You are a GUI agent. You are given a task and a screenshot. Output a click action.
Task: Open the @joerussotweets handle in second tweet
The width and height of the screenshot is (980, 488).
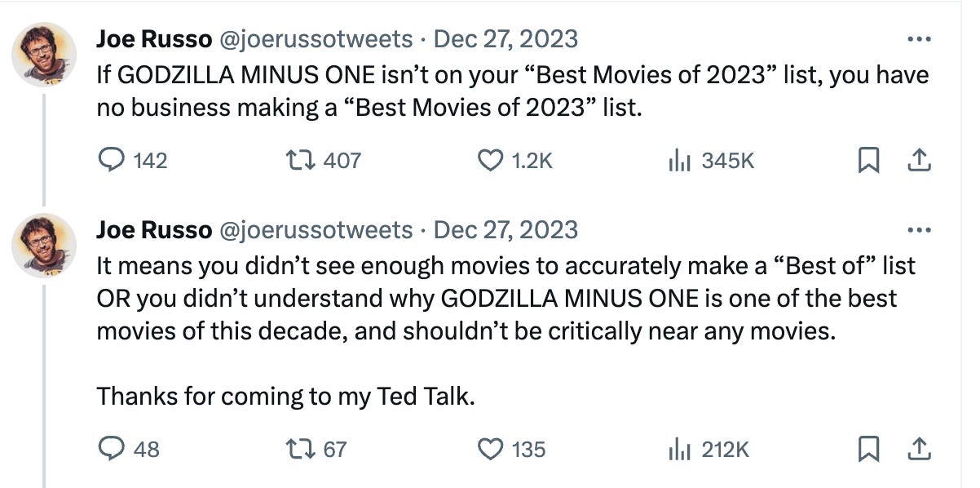(x=316, y=230)
